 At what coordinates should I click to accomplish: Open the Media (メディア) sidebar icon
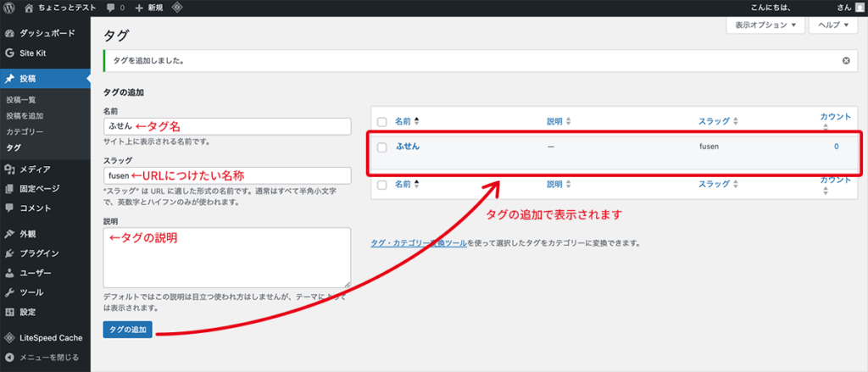(x=10, y=169)
